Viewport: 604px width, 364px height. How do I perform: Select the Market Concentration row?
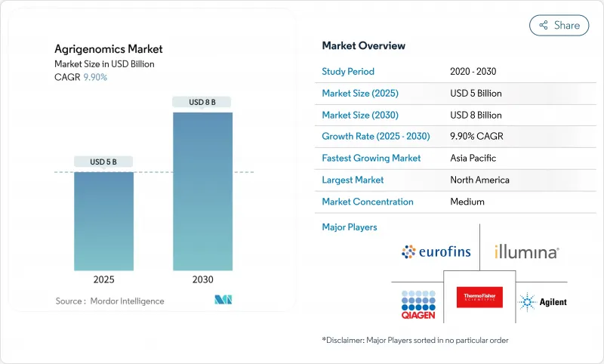click(x=455, y=202)
